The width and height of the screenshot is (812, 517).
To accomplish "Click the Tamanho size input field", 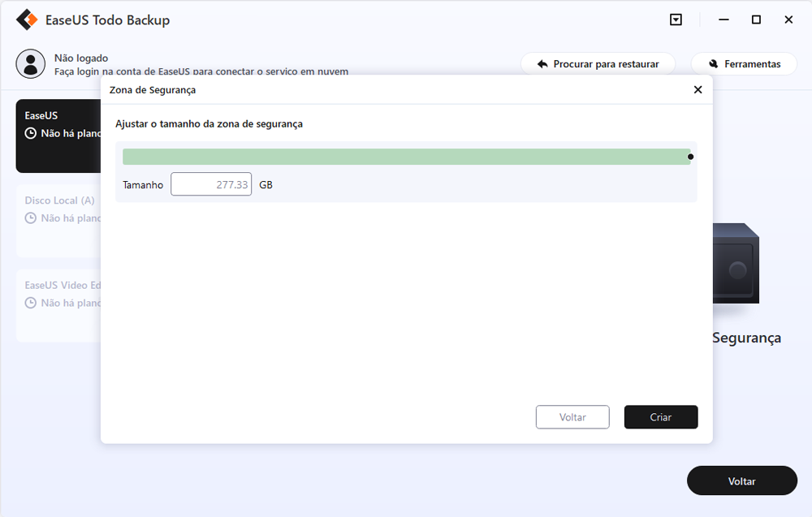I will 211,185.
